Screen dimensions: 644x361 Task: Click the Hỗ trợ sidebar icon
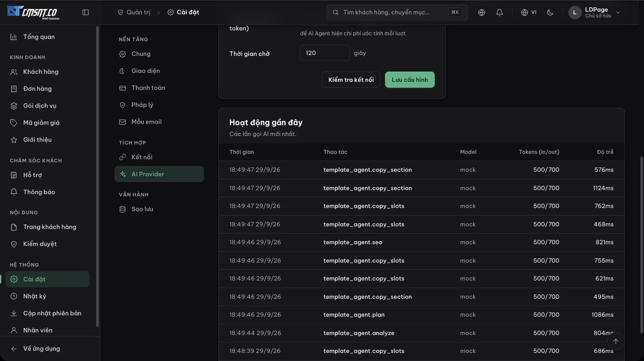point(14,175)
